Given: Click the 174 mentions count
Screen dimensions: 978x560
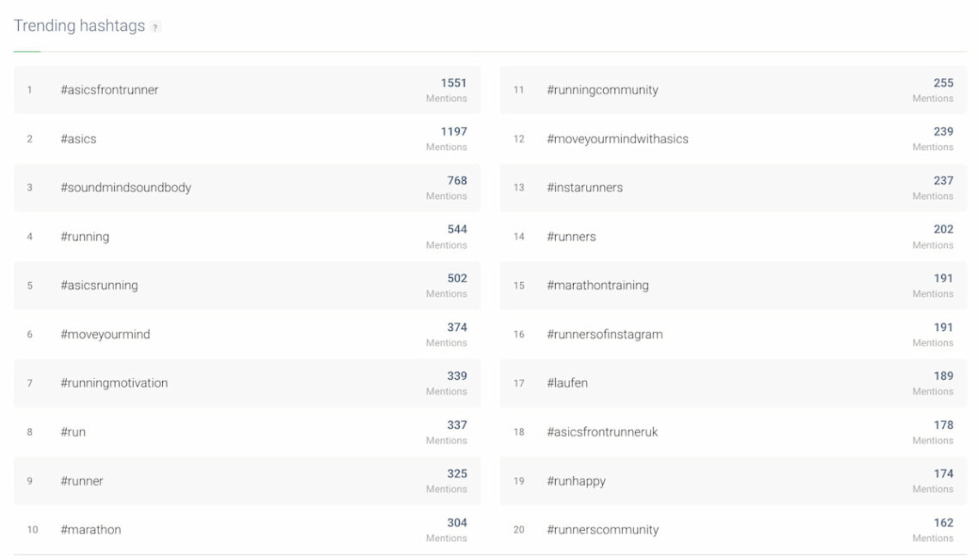Looking at the screenshot, I should tap(943, 474).
